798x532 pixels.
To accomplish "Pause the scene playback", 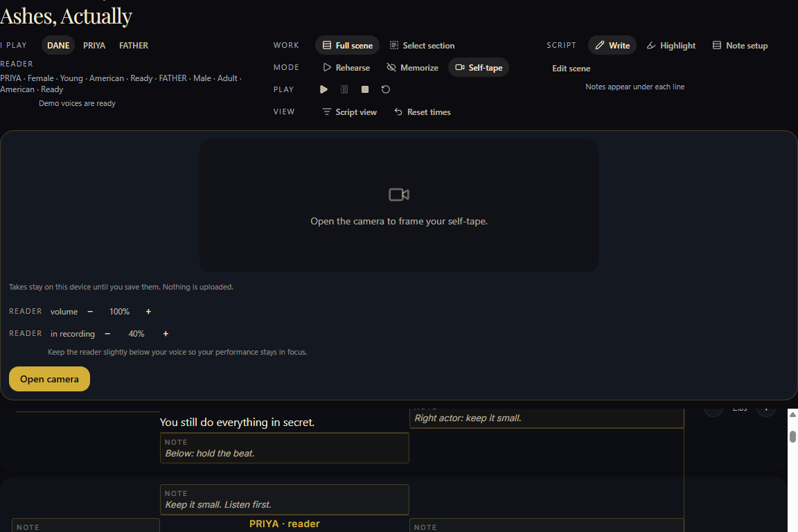I will coord(344,89).
